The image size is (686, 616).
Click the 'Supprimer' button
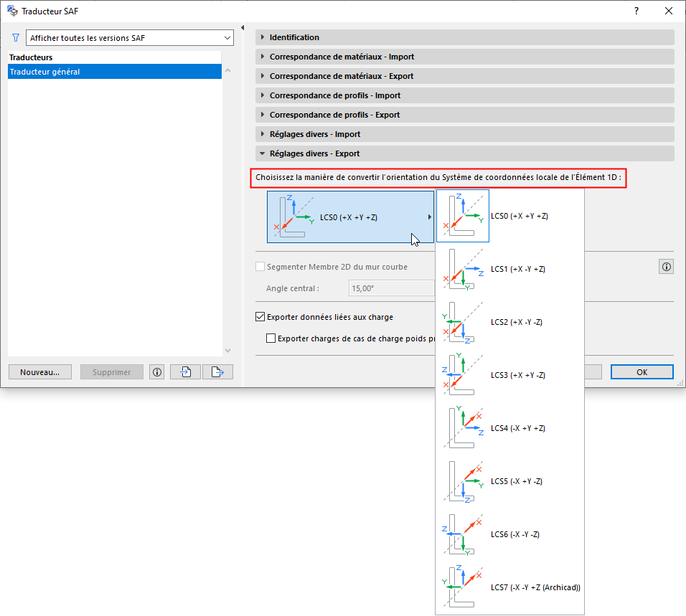[x=111, y=372]
